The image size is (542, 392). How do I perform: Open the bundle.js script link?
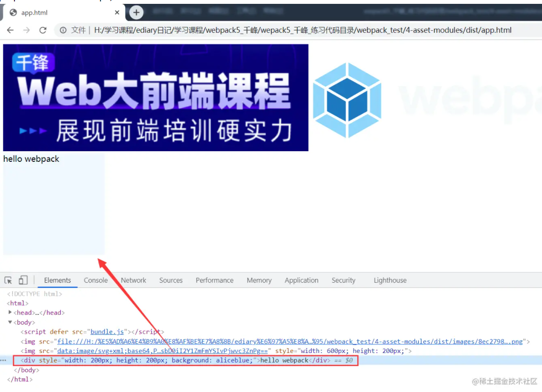pos(107,331)
